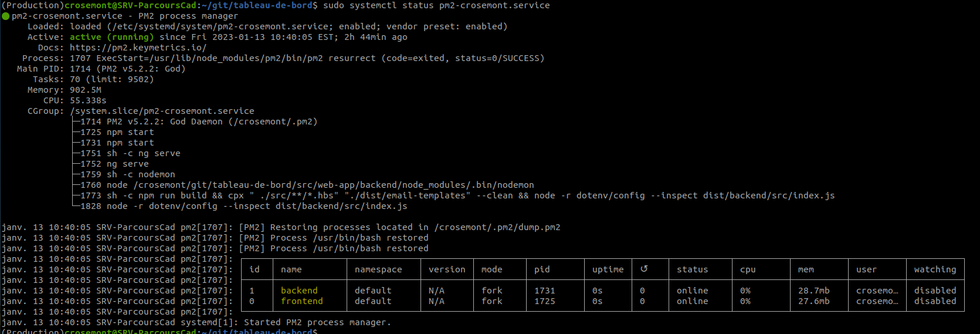Select the "1752 ng serve" process line
The image size is (980, 334).
pyautogui.click(x=114, y=164)
